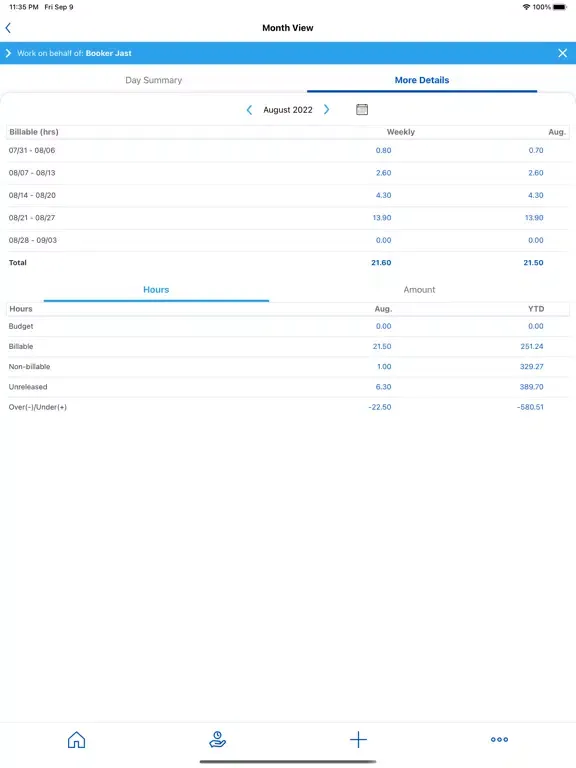Viewport: 576px width, 768px height.
Task: Open Aug. value 13.90 for 08/21 - 08/27
Action: 534,217
